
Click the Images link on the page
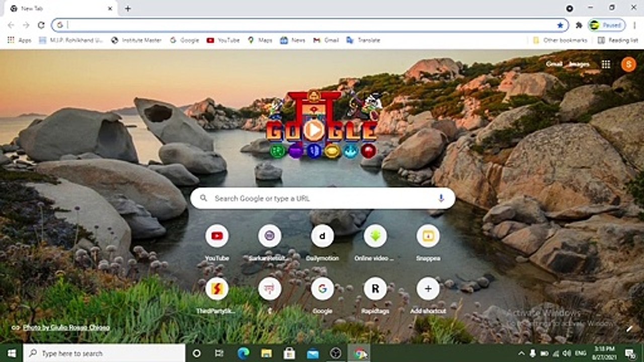pyautogui.click(x=579, y=64)
